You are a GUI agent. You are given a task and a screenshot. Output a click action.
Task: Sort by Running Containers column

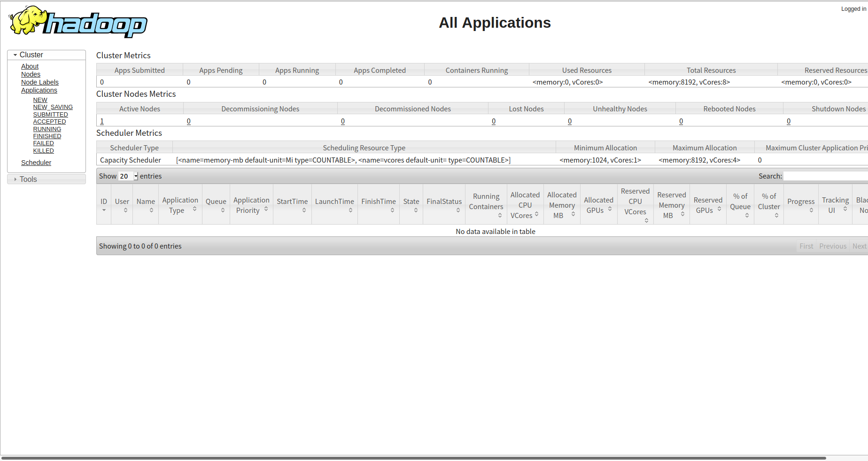[x=486, y=204]
